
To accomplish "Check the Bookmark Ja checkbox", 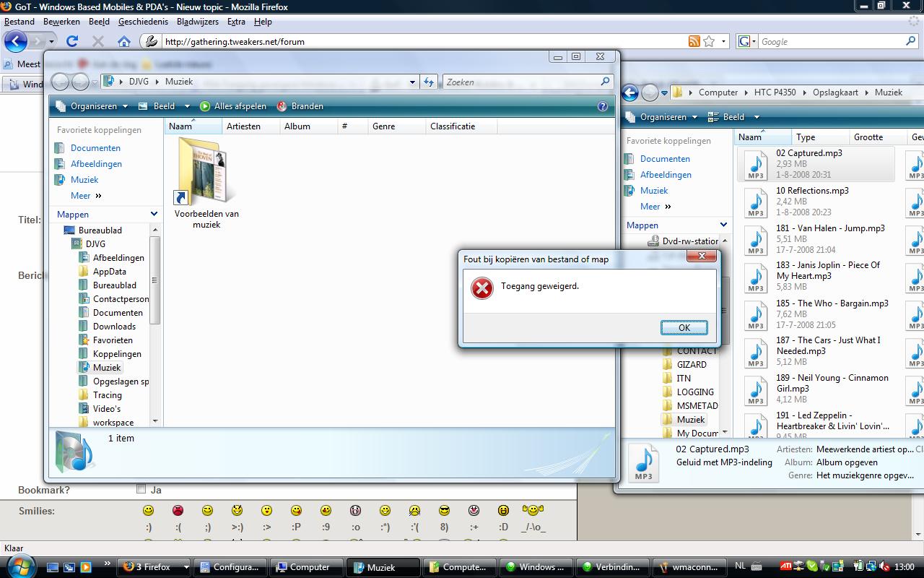I will point(141,489).
